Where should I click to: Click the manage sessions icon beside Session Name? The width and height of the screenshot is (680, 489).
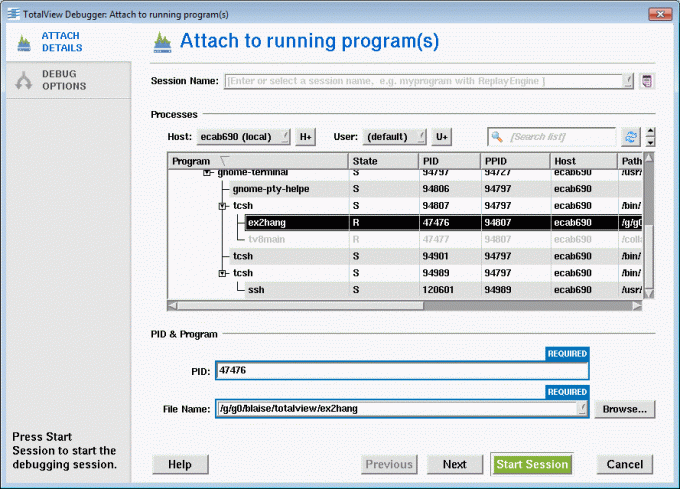(x=646, y=81)
